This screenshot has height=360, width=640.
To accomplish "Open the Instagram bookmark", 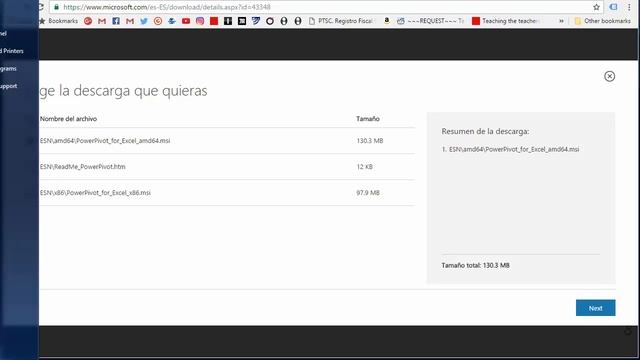I will point(200,21).
